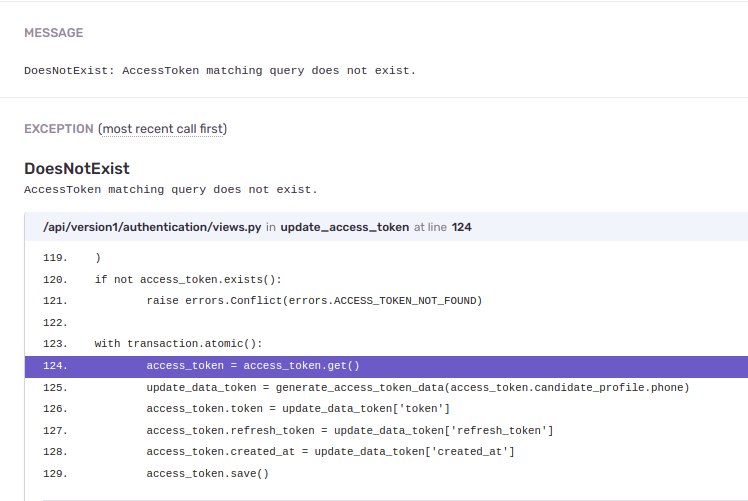Click the DoesNotExist exception title

click(x=77, y=168)
